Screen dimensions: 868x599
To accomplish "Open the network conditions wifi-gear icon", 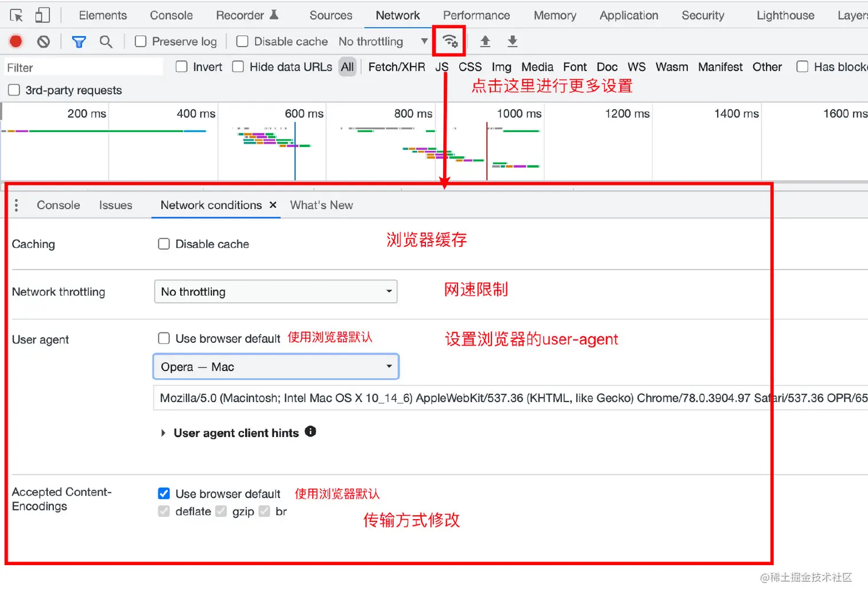I will tap(449, 41).
